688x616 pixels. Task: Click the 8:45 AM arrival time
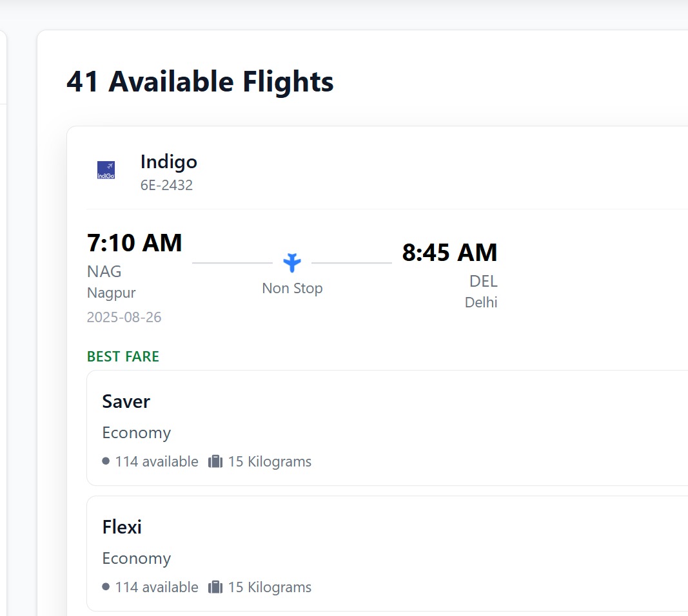click(449, 253)
